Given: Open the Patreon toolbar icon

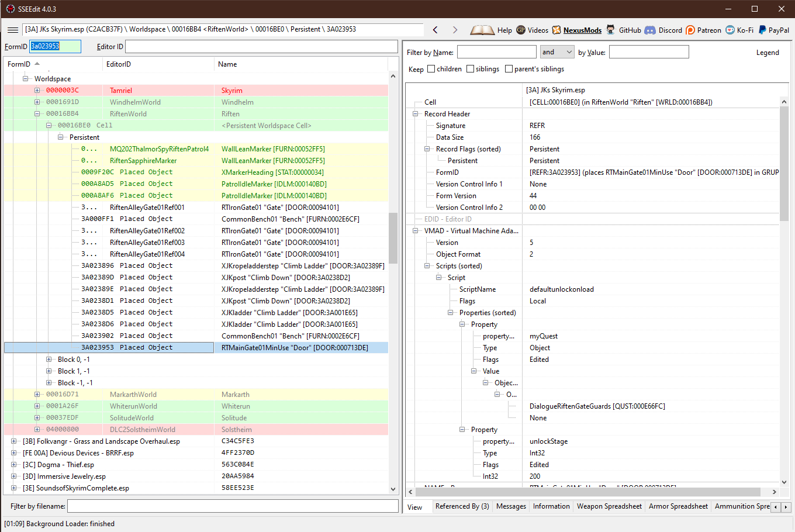Looking at the screenshot, I should [690, 30].
